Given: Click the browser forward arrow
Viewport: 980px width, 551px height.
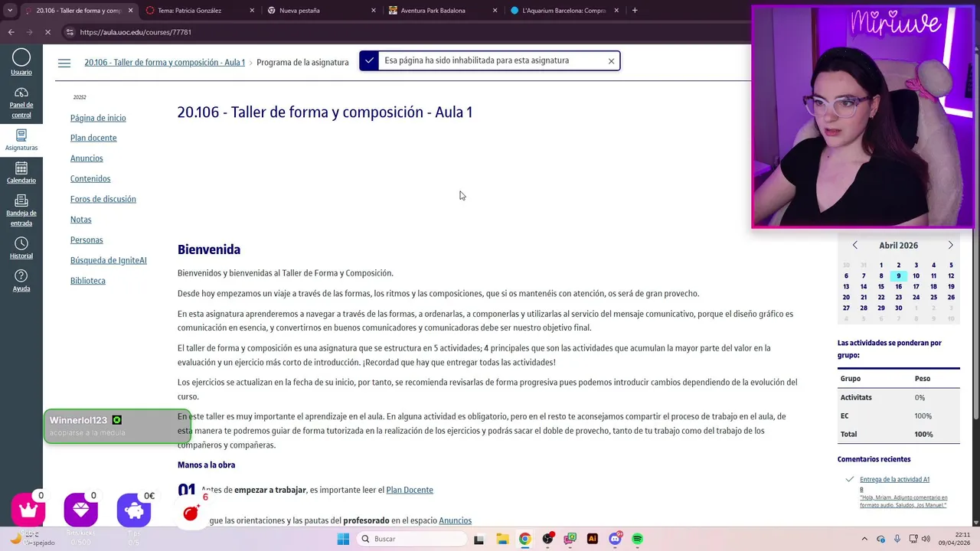Looking at the screenshot, I should 29,32.
